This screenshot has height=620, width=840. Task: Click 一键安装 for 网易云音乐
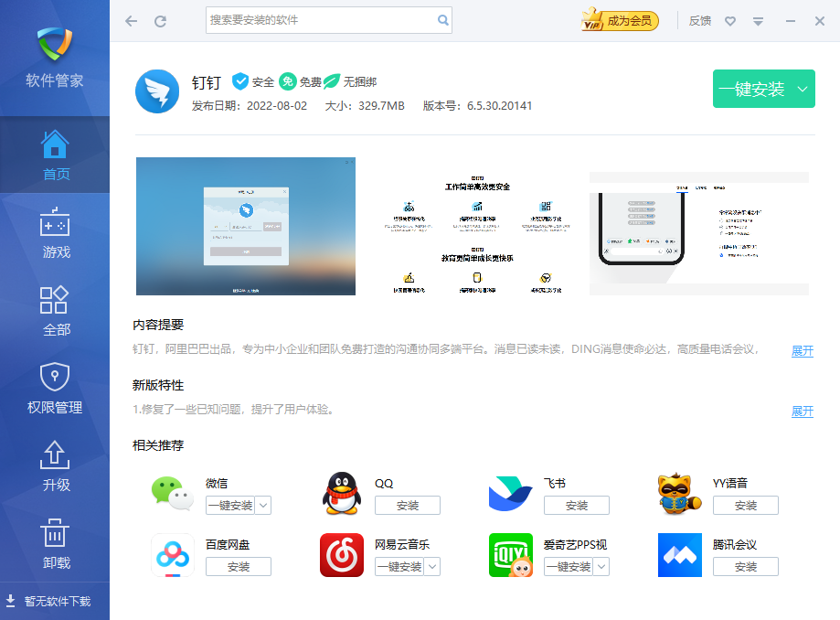399,566
